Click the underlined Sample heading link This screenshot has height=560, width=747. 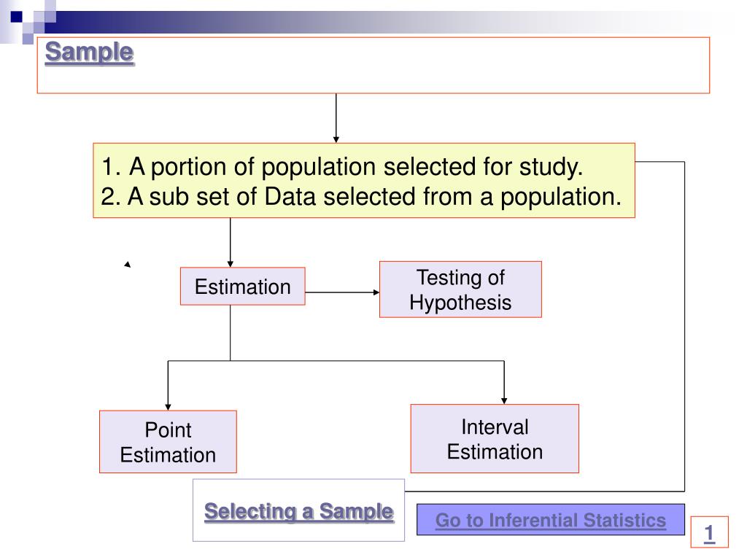pos(89,53)
